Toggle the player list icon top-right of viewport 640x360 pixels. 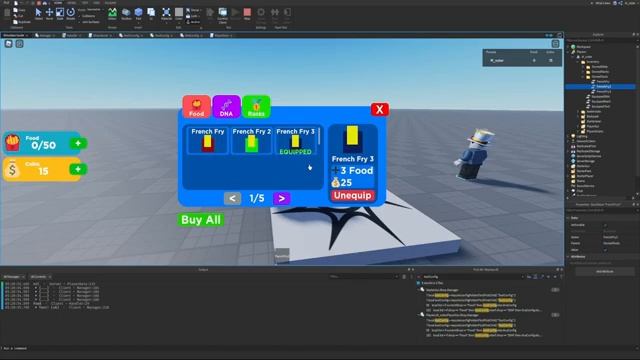pyautogui.click(x=556, y=44)
